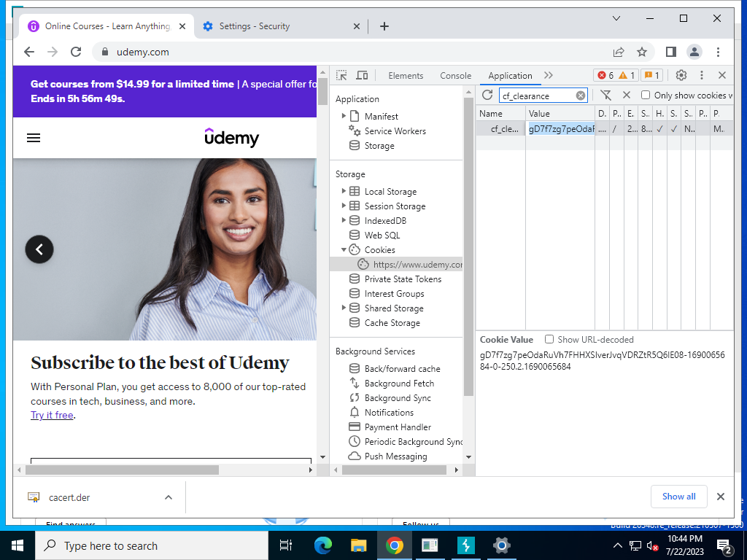Viewport: 747px width, 560px height.
Task: Refresh the cookies table
Action: pyautogui.click(x=487, y=96)
